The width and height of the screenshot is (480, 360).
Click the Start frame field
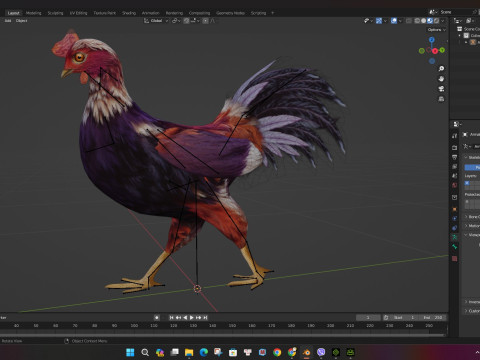point(405,318)
